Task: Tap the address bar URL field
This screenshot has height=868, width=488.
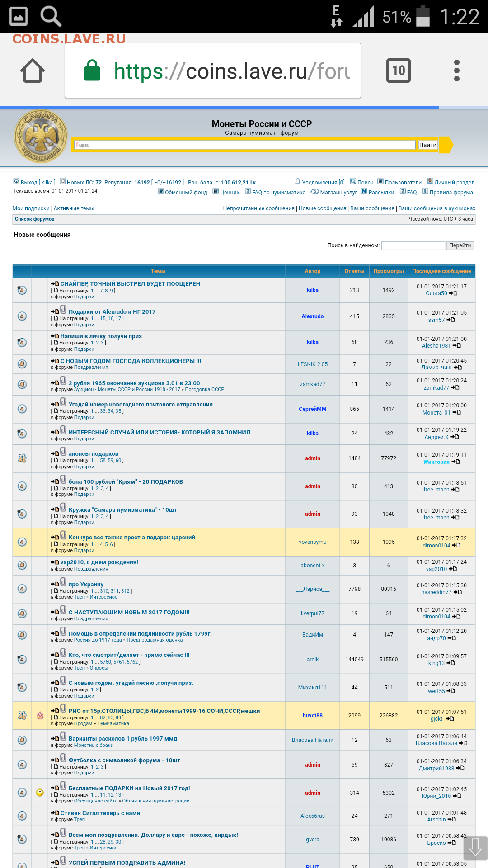Action: point(213,71)
